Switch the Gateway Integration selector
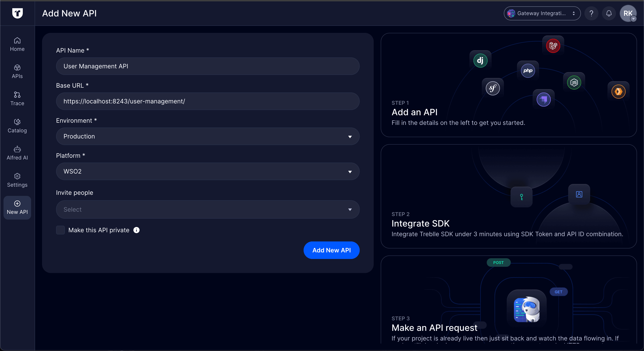Image resolution: width=644 pixels, height=351 pixels. (542, 13)
